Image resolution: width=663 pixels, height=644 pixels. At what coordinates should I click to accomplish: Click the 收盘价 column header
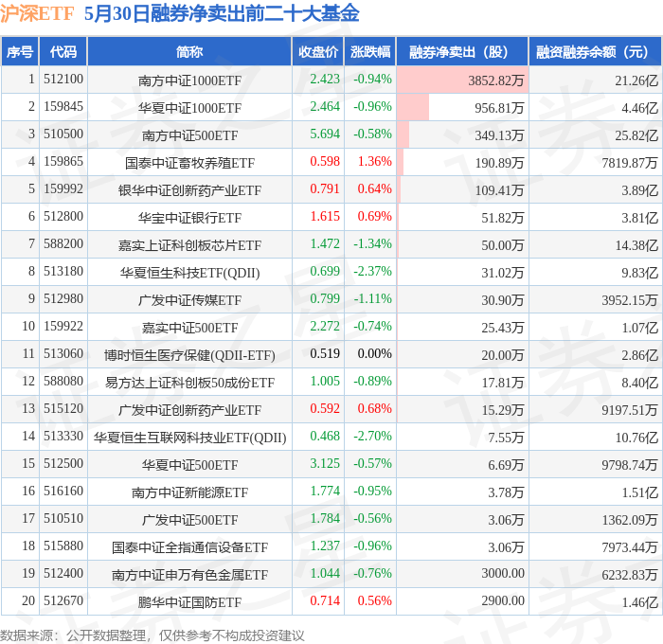[x=318, y=51]
